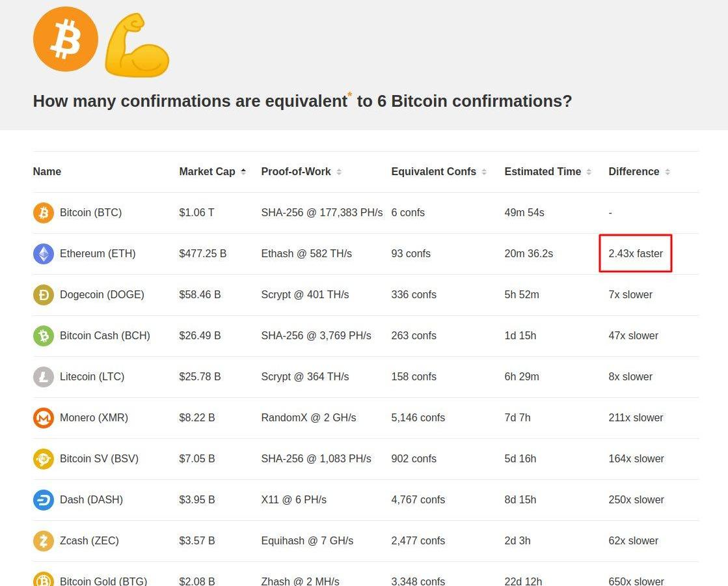Click the orange asterisk footnote link
This screenshot has width=728, height=586.
click(350, 95)
